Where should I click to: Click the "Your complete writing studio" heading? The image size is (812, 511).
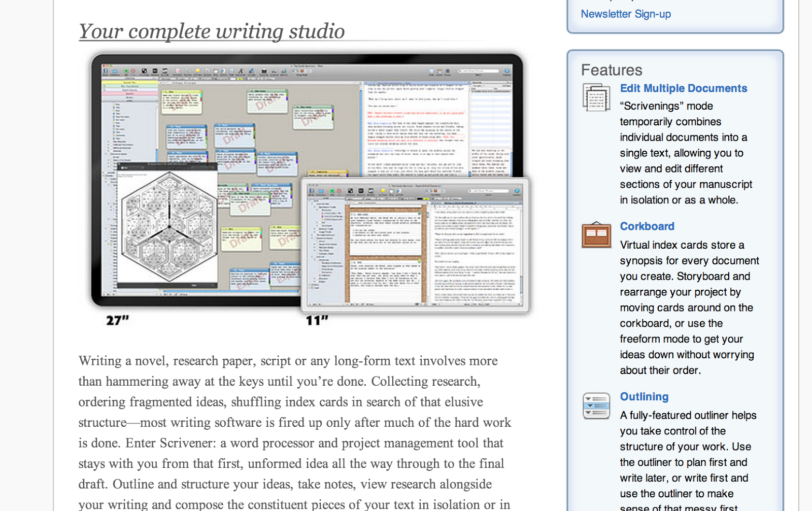tap(212, 31)
